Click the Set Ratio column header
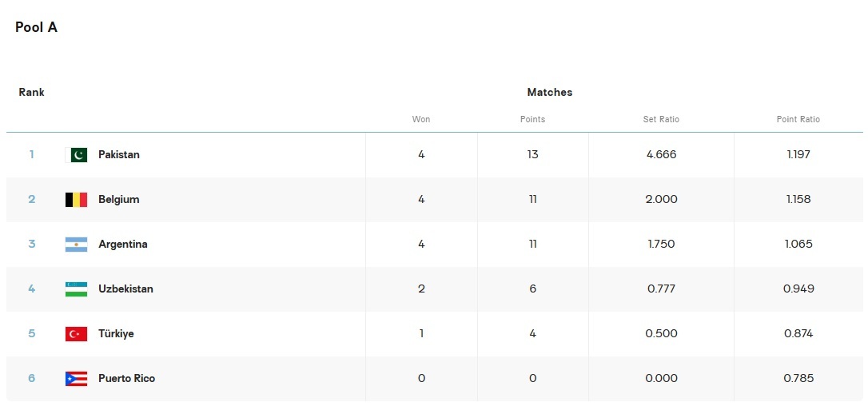 (x=661, y=119)
